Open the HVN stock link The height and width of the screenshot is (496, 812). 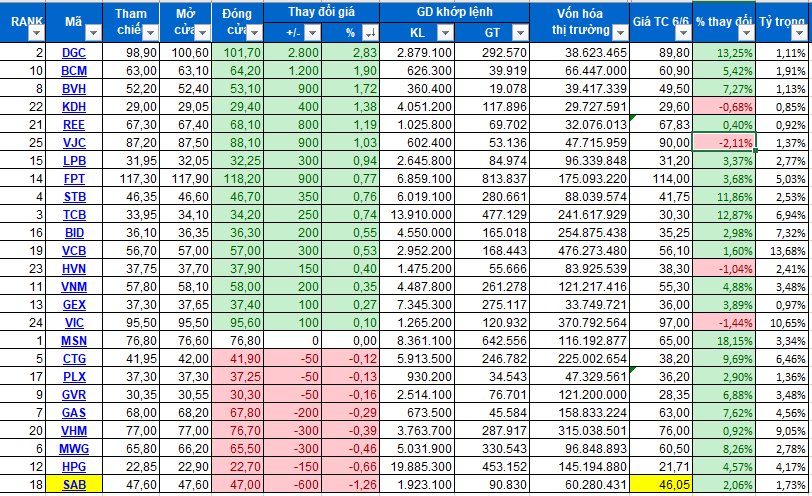click(x=74, y=269)
